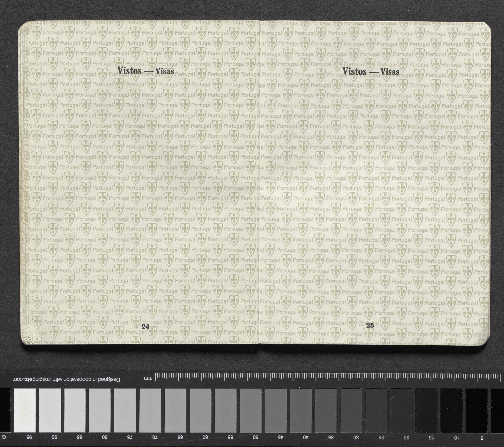Screen dimensions: 504x447
Task: Select the gray patch labeled 90
Action: 50,410
